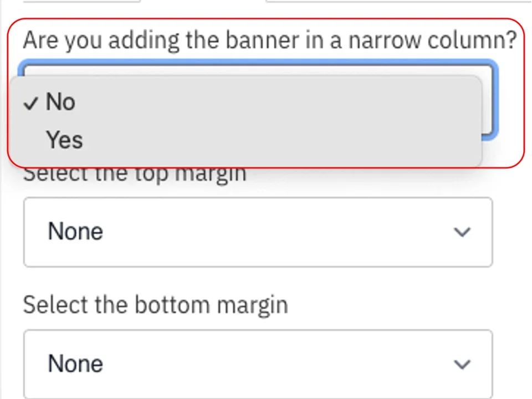532x399 pixels.
Task: Open the top margin dropdown showing "None"
Action: pos(257,232)
